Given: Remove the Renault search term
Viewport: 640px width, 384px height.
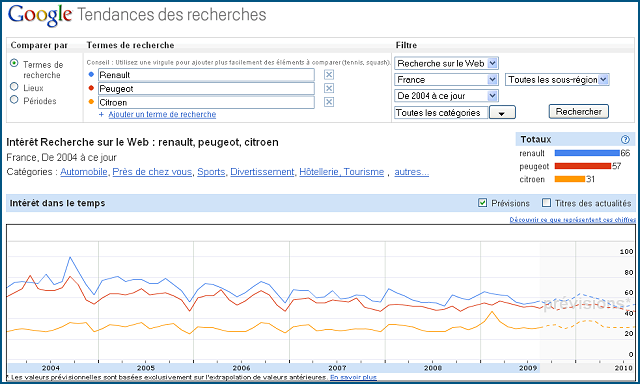Looking at the screenshot, I should click(x=329, y=75).
